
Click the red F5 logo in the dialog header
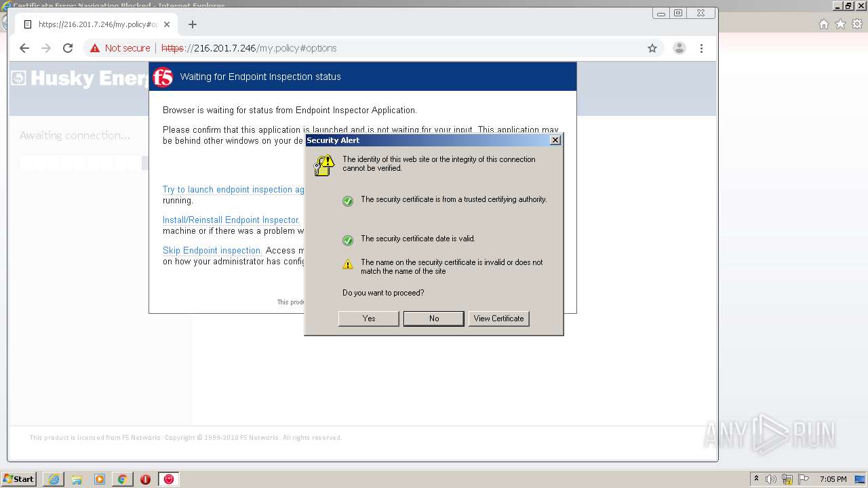pos(163,77)
